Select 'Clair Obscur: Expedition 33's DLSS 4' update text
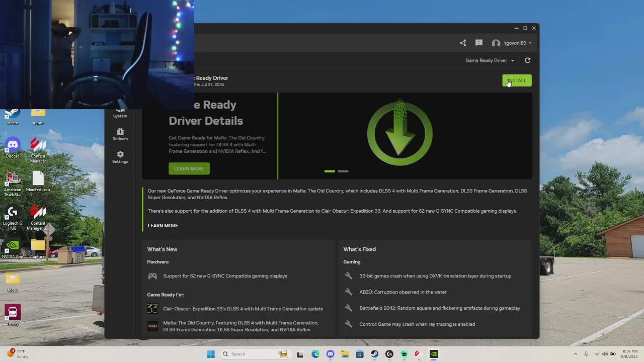This screenshot has width=644, height=362. [243, 309]
